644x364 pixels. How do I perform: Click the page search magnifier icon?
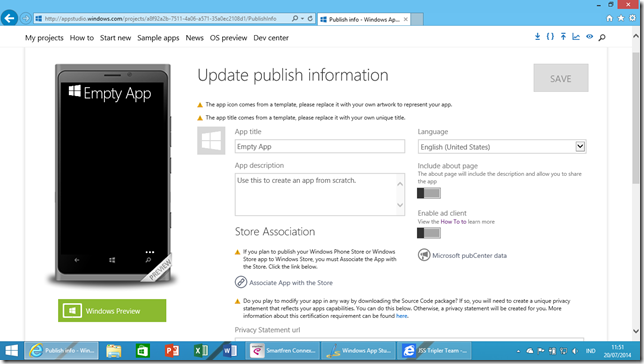pos(602,37)
